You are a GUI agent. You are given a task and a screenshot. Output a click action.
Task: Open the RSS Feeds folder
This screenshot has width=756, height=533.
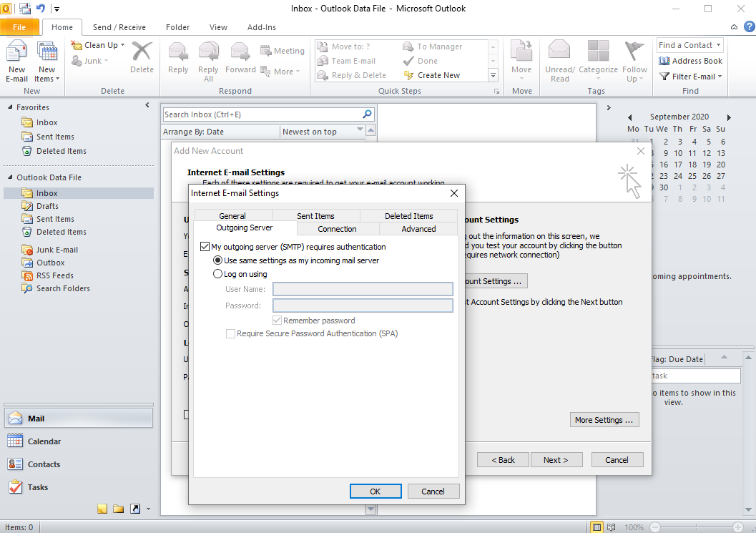point(55,275)
